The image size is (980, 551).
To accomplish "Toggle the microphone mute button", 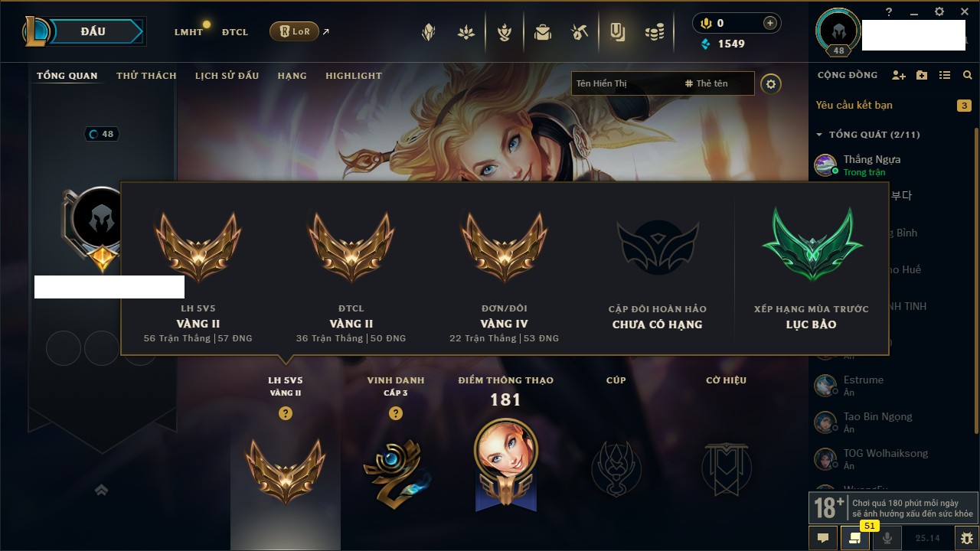I will 887,538.
